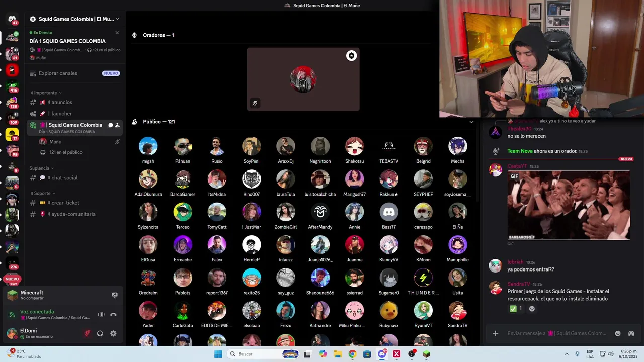644x362 pixels.
Task: Open the server with the 416 badge
Action: pyautogui.click(x=12, y=85)
